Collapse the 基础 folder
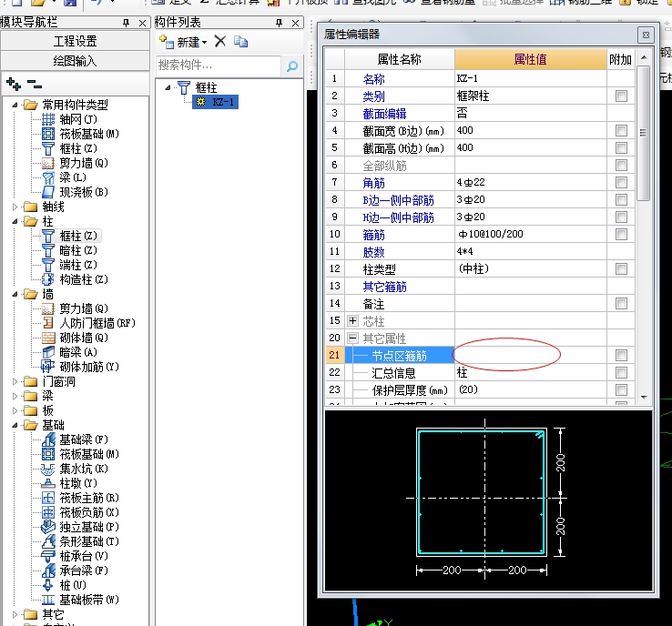This screenshot has width=672, height=626. point(15,425)
